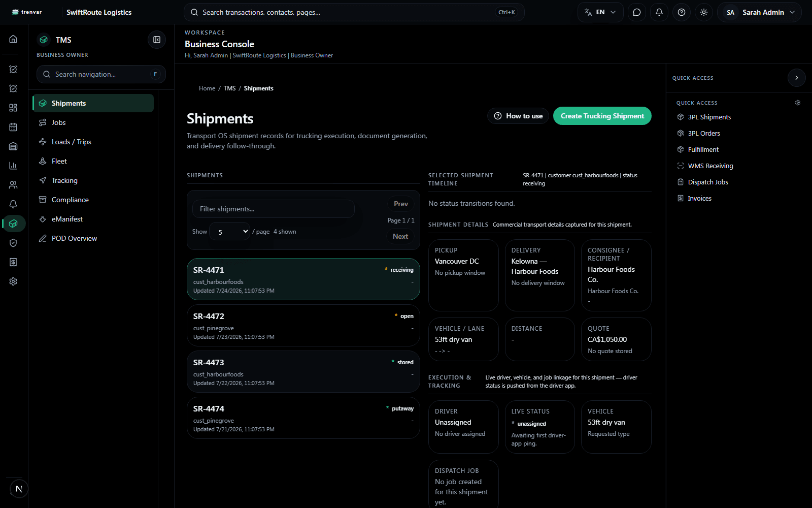The height and width of the screenshot is (508, 812).
Task: Open the chat messages icon
Action: tap(637, 12)
